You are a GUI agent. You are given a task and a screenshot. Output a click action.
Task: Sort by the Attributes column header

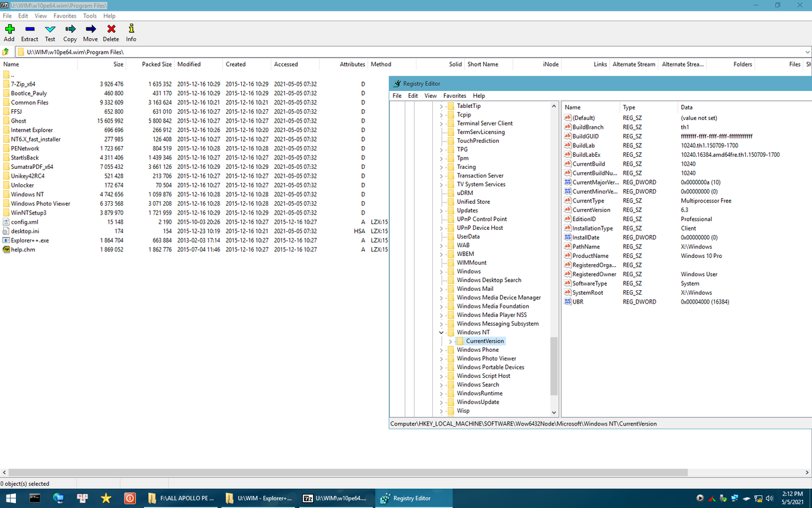(344, 64)
